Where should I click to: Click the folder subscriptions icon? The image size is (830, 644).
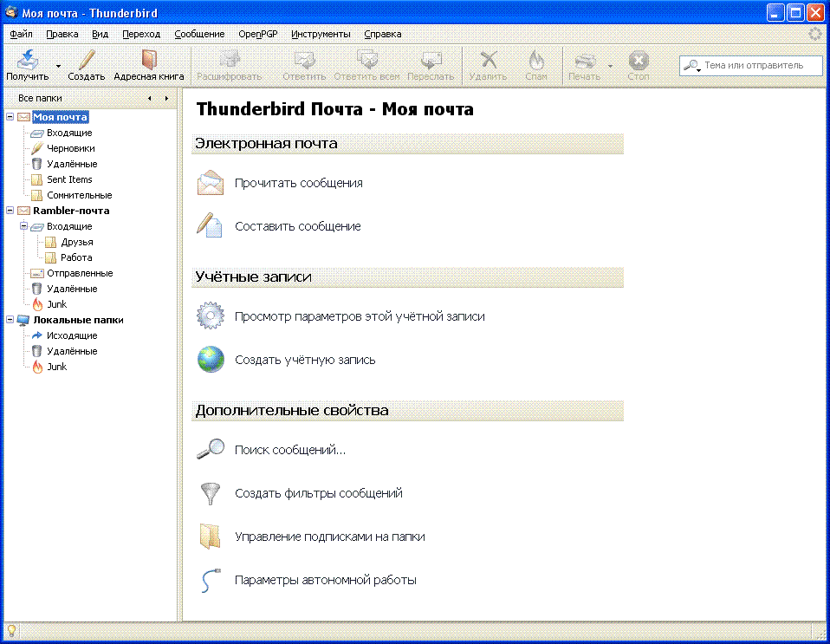pyautogui.click(x=211, y=537)
